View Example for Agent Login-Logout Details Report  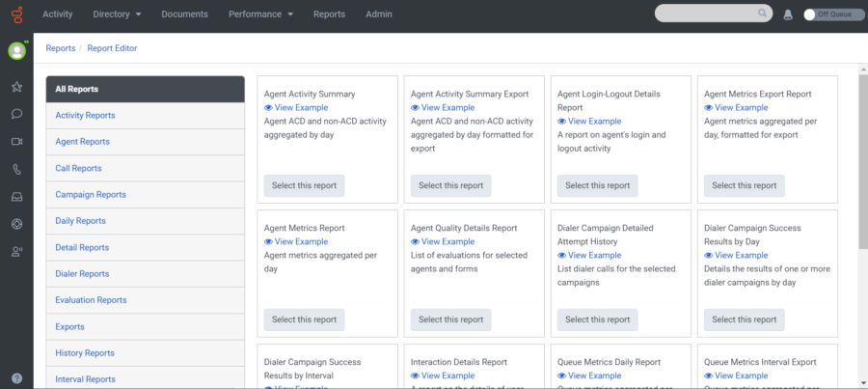[x=589, y=122]
